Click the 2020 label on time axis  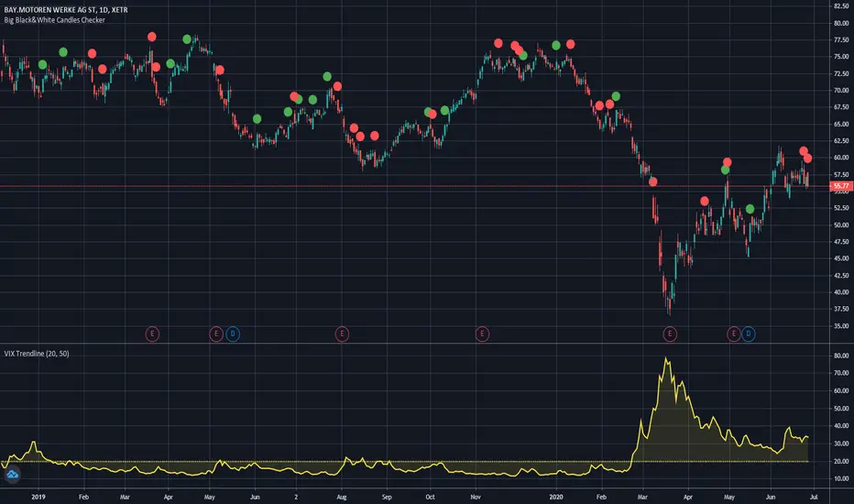click(555, 497)
